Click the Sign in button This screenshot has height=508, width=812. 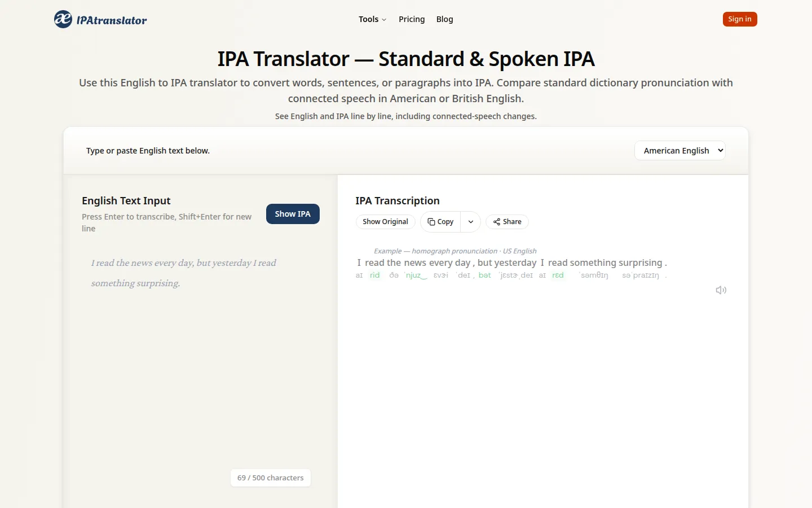pyautogui.click(x=740, y=19)
